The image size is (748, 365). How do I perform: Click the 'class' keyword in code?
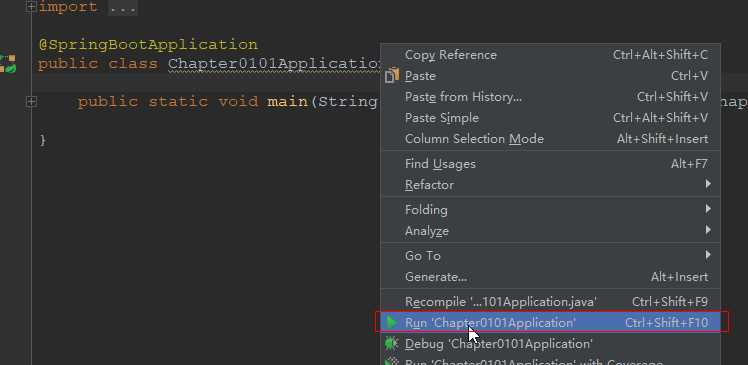tap(133, 63)
